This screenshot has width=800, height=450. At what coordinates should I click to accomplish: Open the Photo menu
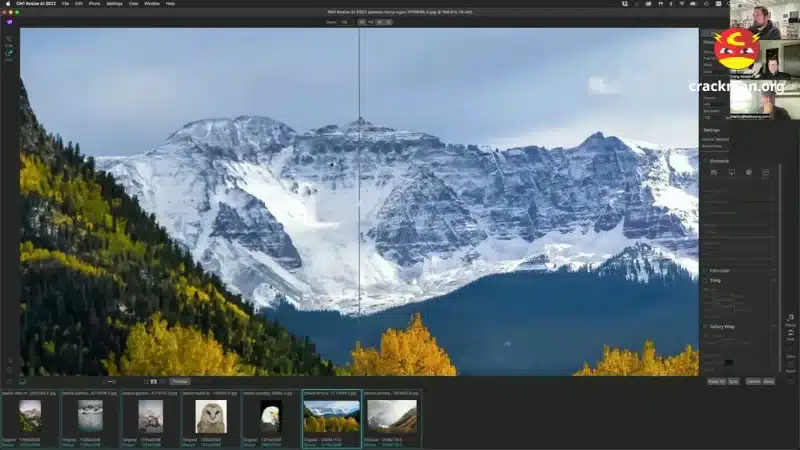(94, 4)
